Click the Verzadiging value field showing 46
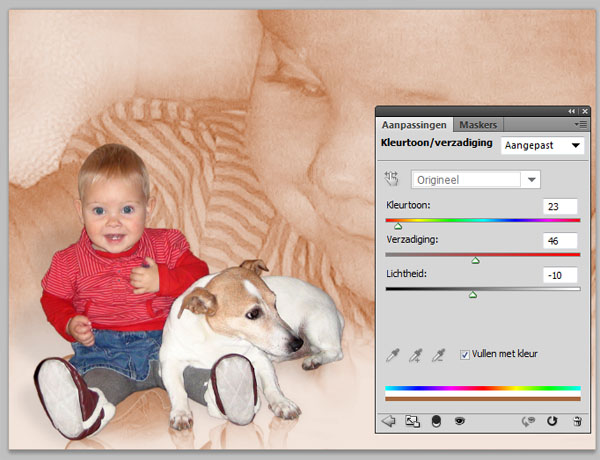Image resolution: width=600 pixels, height=460 pixels. (560, 241)
